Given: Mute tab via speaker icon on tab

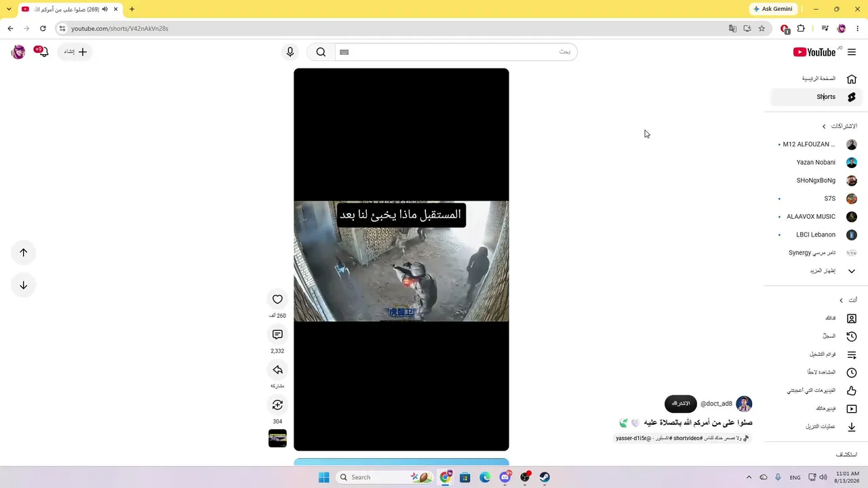Looking at the screenshot, I should tap(104, 9).
